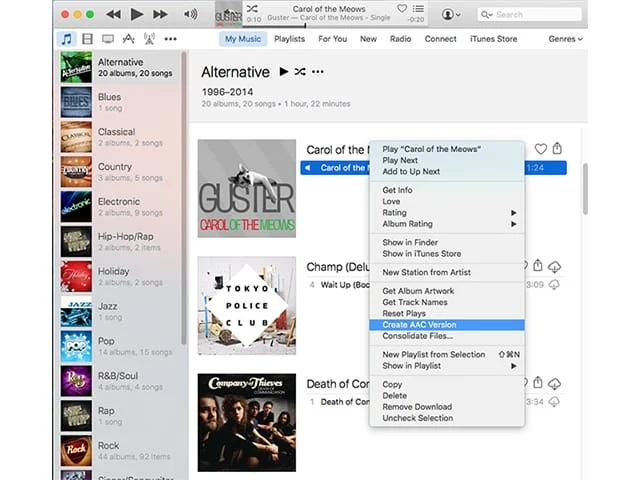Skip ahead with the fast-forward button
The width and height of the screenshot is (640, 480).
pos(160,15)
